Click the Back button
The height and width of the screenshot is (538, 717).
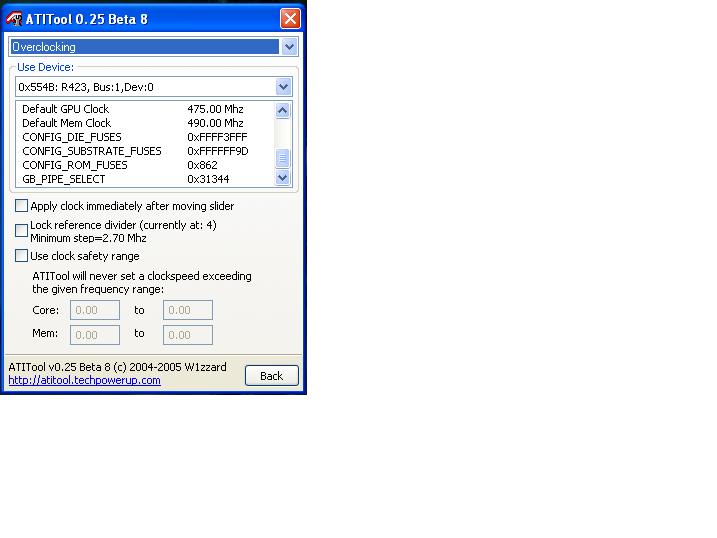tap(272, 376)
